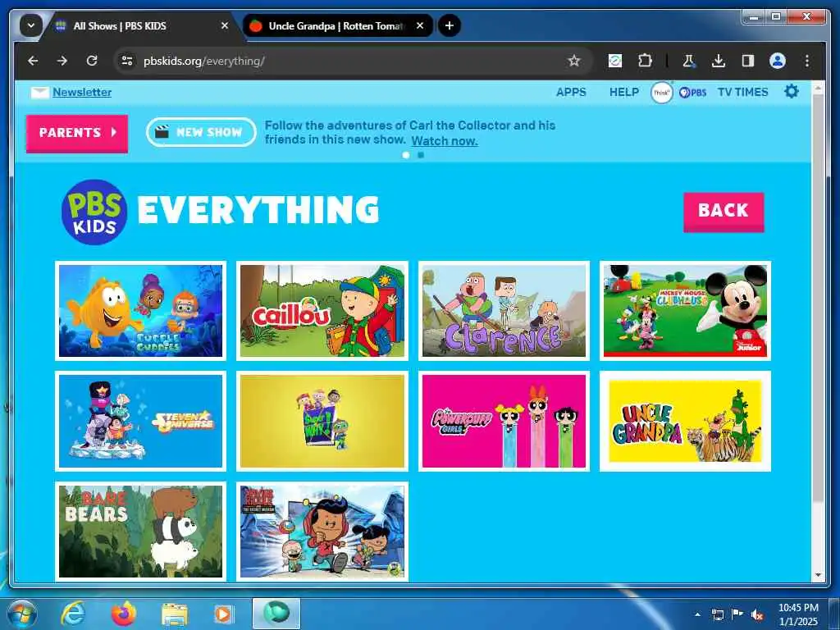The height and width of the screenshot is (630, 840).
Task: Go forward to the next page
Action: [62, 61]
